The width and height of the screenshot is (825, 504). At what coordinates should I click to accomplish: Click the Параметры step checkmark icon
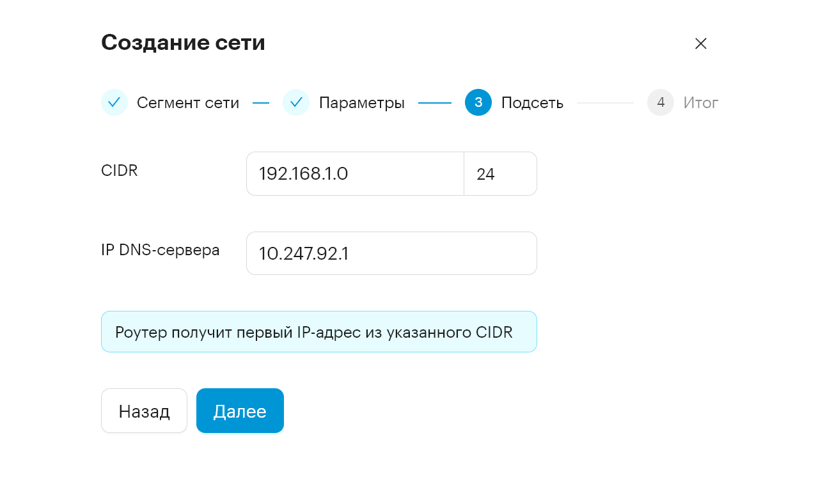pyautogui.click(x=296, y=102)
